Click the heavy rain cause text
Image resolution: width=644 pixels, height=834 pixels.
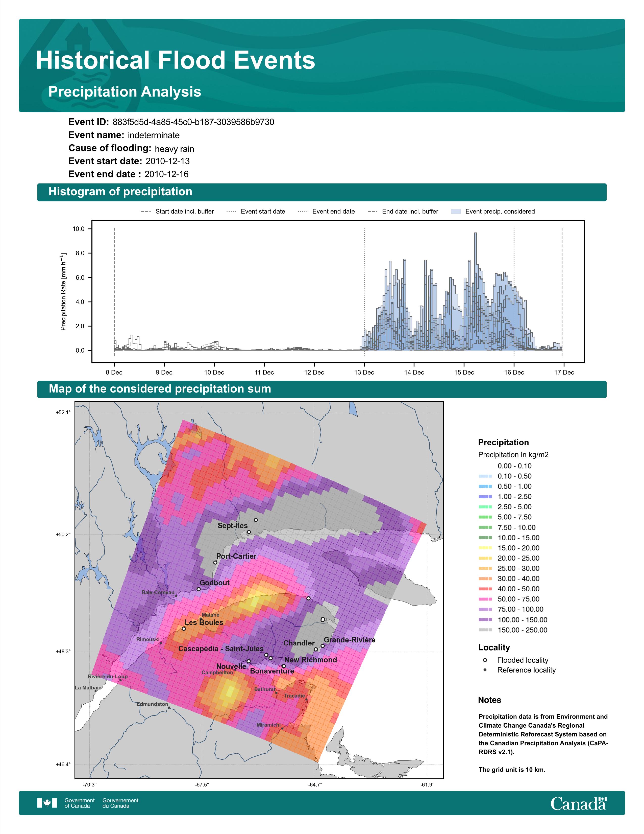click(174, 149)
